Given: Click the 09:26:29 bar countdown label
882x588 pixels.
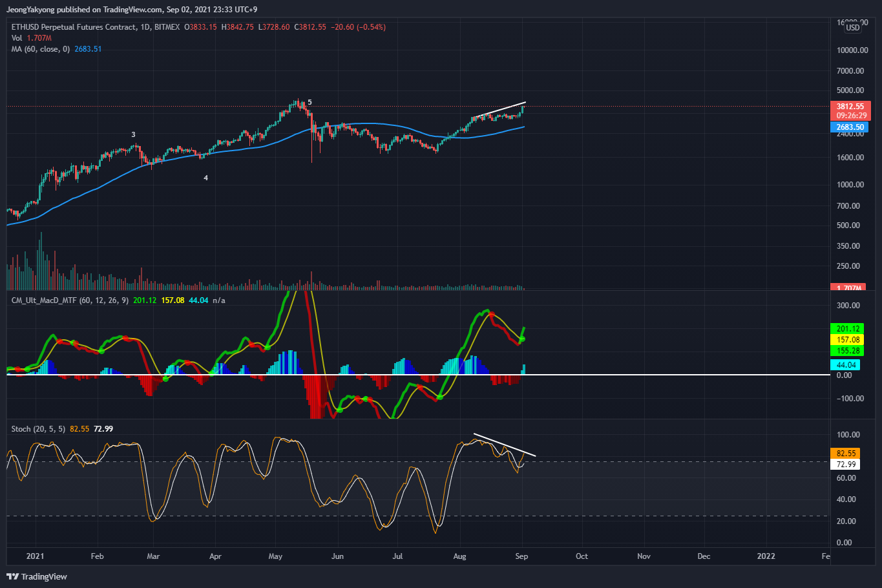Looking at the screenshot, I should (850, 116).
